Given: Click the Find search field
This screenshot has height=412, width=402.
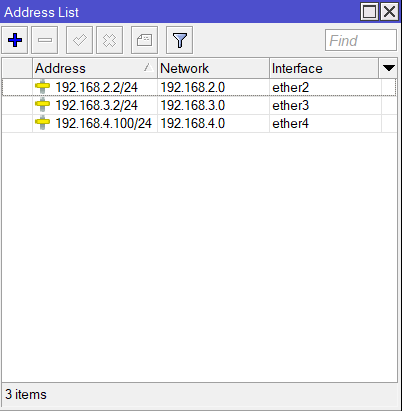Looking at the screenshot, I should click(x=361, y=40).
